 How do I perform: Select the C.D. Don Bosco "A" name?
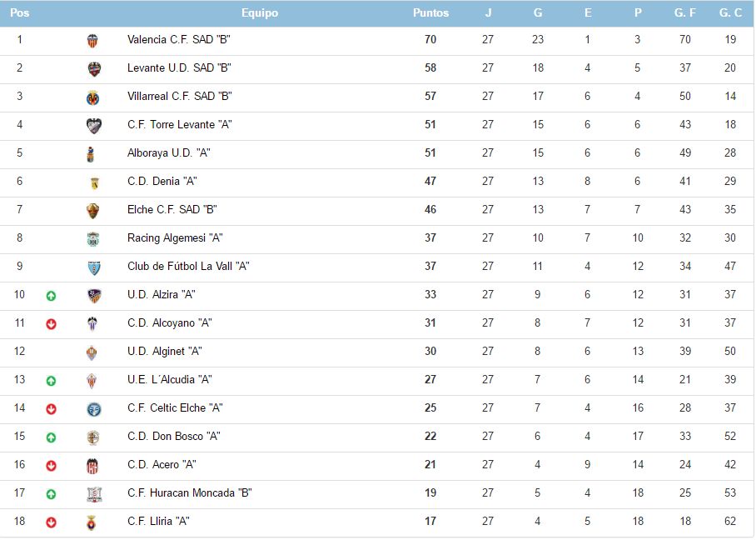pos(174,437)
